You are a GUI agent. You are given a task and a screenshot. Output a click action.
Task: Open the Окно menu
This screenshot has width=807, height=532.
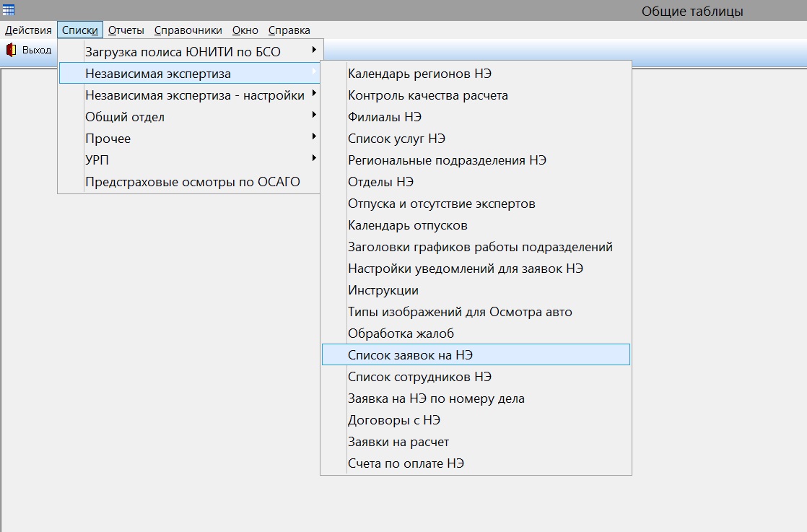(245, 30)
